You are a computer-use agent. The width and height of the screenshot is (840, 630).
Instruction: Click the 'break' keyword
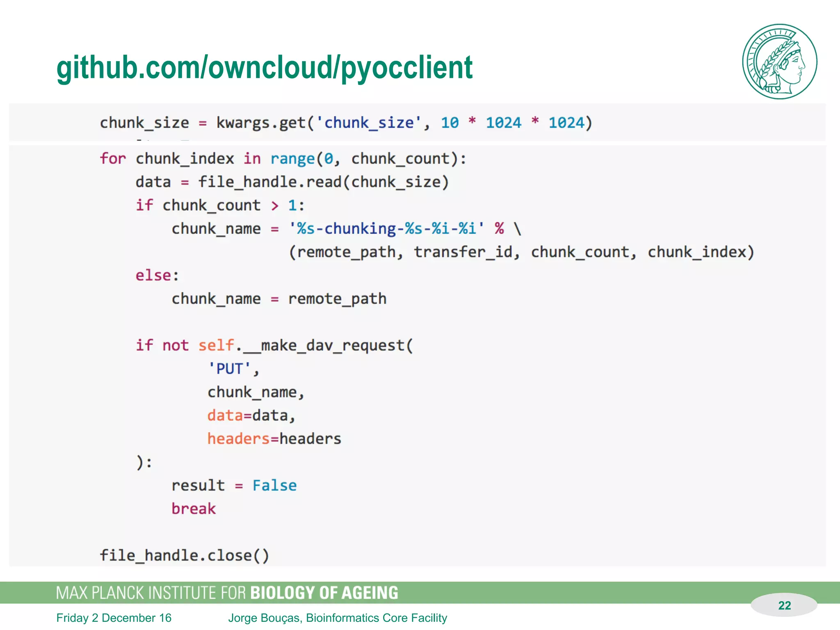[194, 509]
